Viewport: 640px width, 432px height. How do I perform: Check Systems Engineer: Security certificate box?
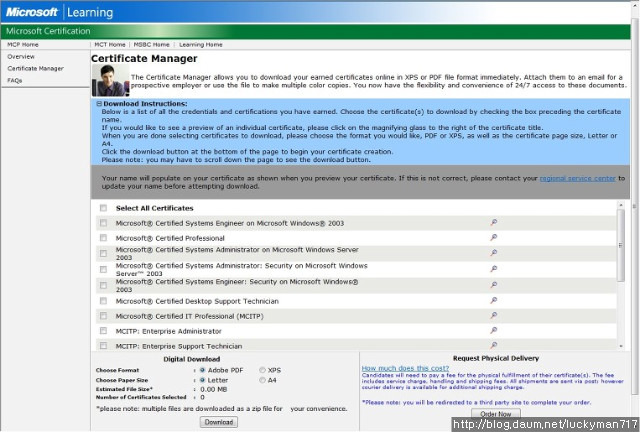(x=103, y=285)
